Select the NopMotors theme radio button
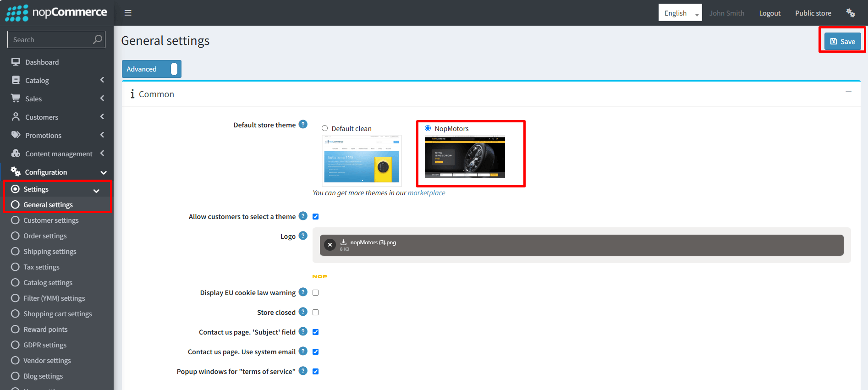Image resolution: width=868 pixels, height=390 pixels. 428,128
